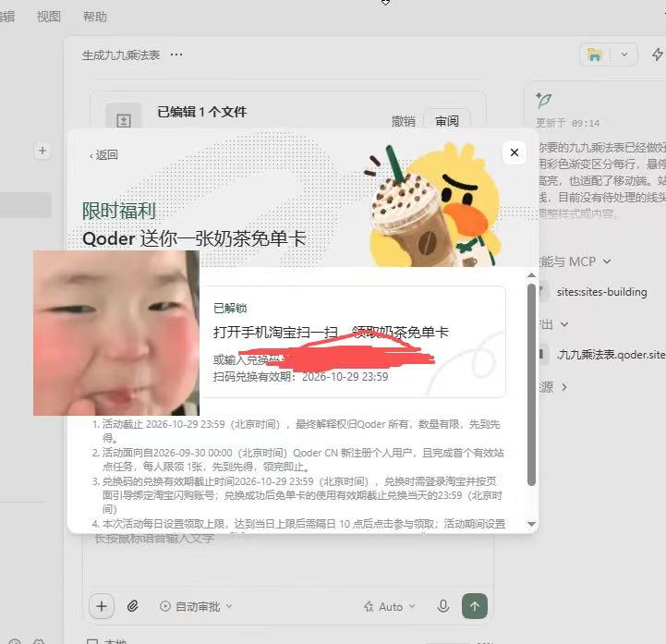666x644 pixels.
Task: Open the 帮助 menu
Action: pos(94,17)
